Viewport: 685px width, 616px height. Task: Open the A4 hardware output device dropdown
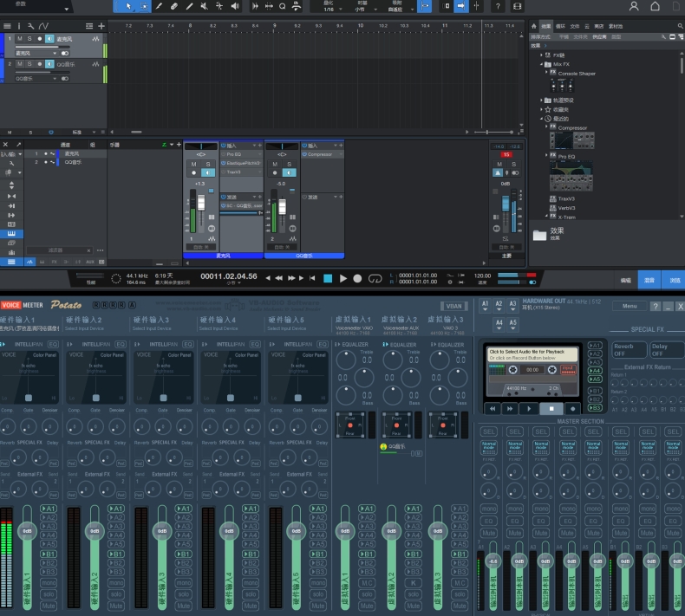pos(499,323)
